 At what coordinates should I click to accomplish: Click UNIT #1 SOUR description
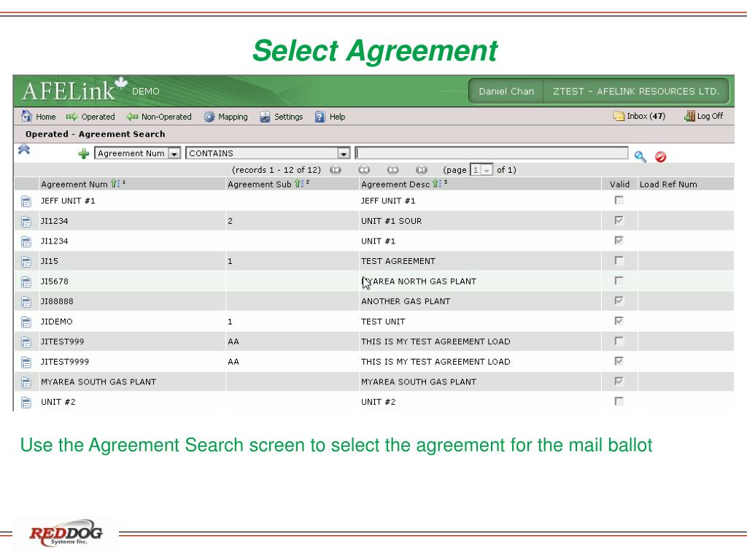pyautogui.click(x=391, y=221)
